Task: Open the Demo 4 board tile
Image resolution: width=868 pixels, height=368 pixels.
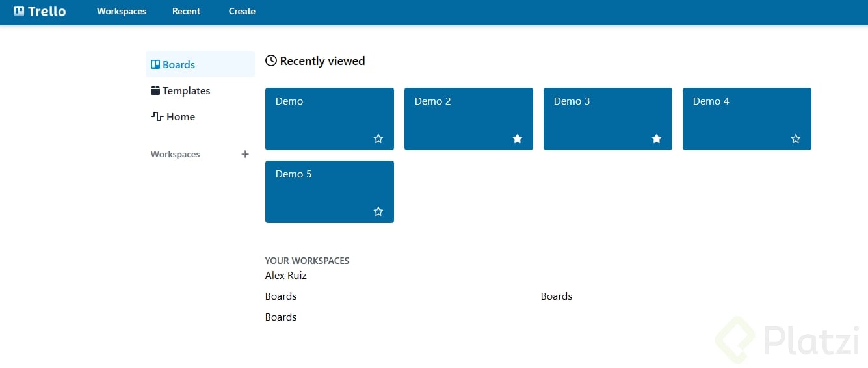Action: [735, 114]
